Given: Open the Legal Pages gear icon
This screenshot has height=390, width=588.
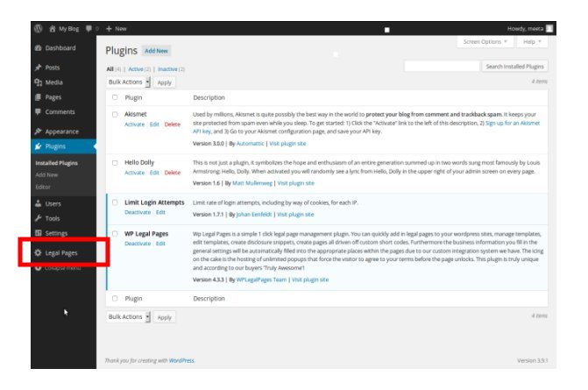Looking at the screenshot, I should click(38, 253).
